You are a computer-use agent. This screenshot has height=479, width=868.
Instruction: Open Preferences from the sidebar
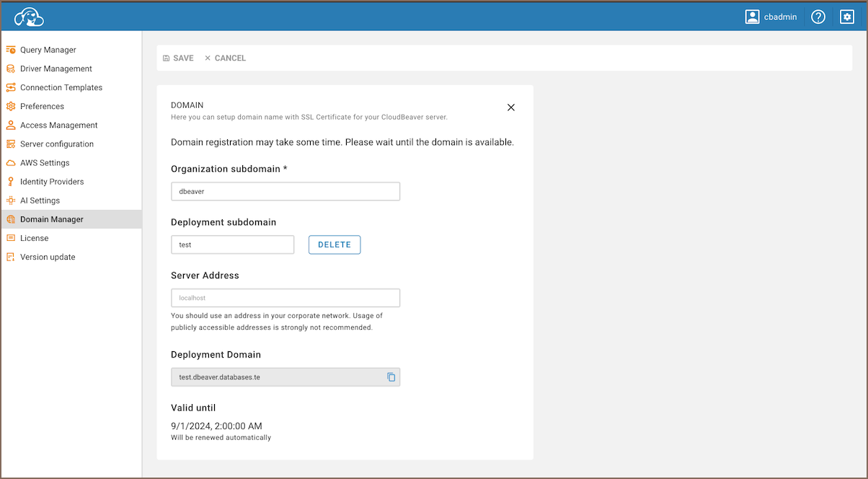42,106
